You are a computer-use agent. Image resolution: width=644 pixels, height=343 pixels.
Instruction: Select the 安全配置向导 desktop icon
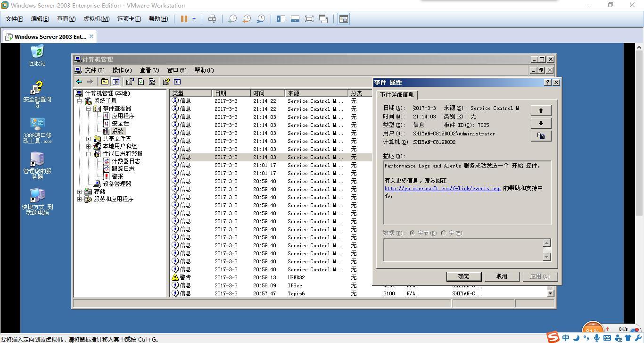coord(37,94)
